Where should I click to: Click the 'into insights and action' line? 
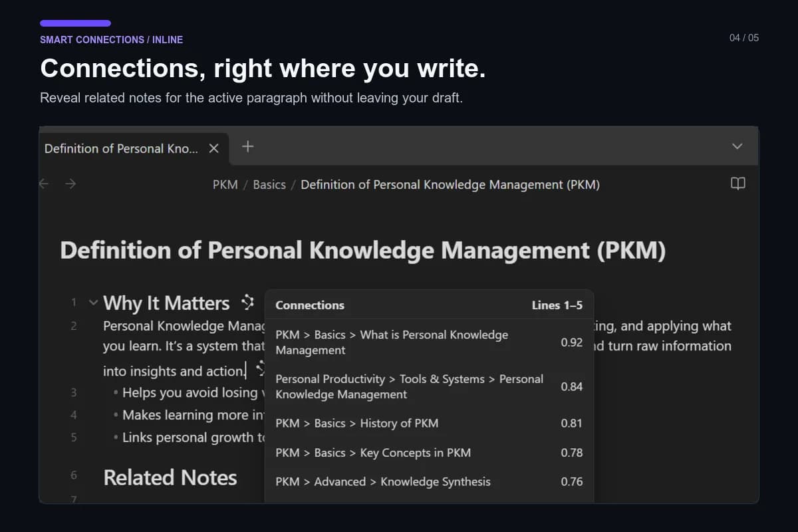tap(174, 371)
